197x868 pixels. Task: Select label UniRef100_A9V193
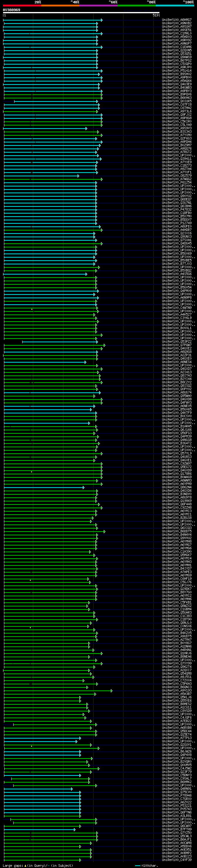tap(176, 690)
